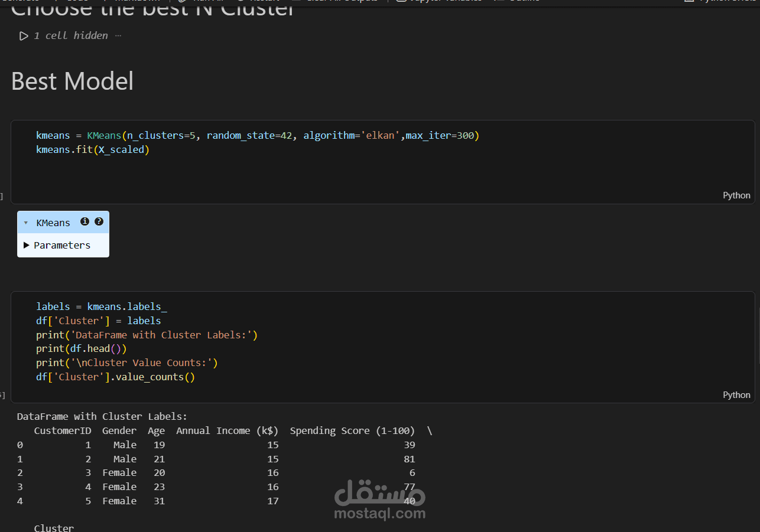Viewport: 760px width, 532px height.
Task: Collapse the KMeans estimator widget triangle
Action: (26, 223)
